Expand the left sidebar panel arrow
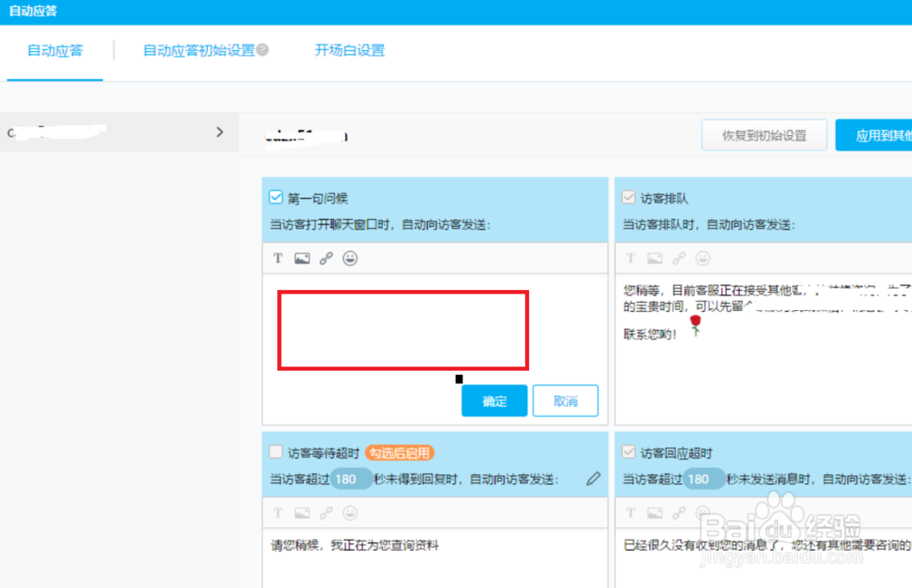 [220, 132]
